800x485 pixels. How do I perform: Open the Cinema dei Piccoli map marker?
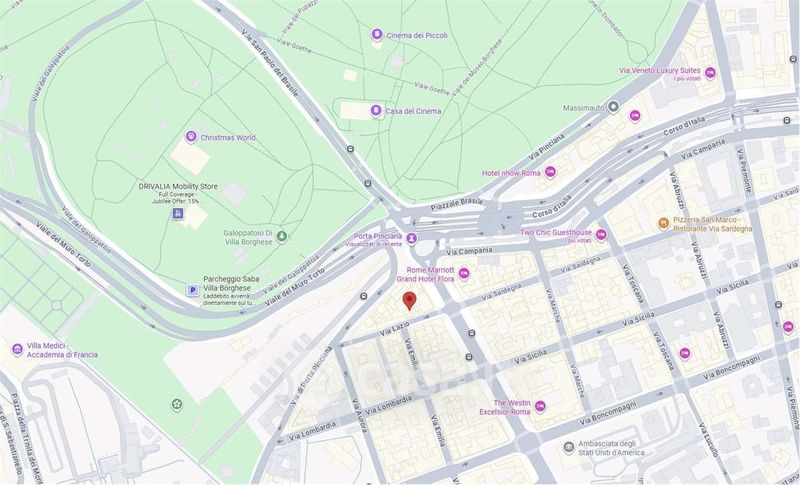377,34
